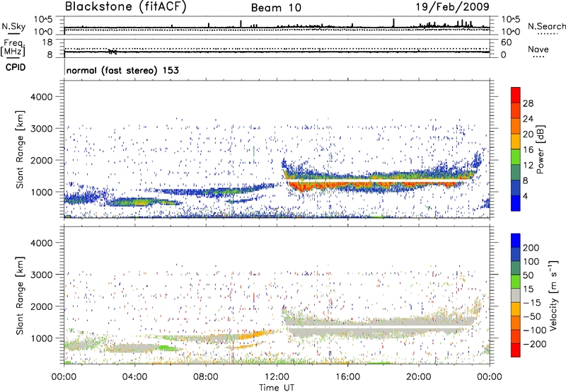Click the "Velocity [m s-1]" colorbar title
This screenshot has width=566, height=392.
553,295
